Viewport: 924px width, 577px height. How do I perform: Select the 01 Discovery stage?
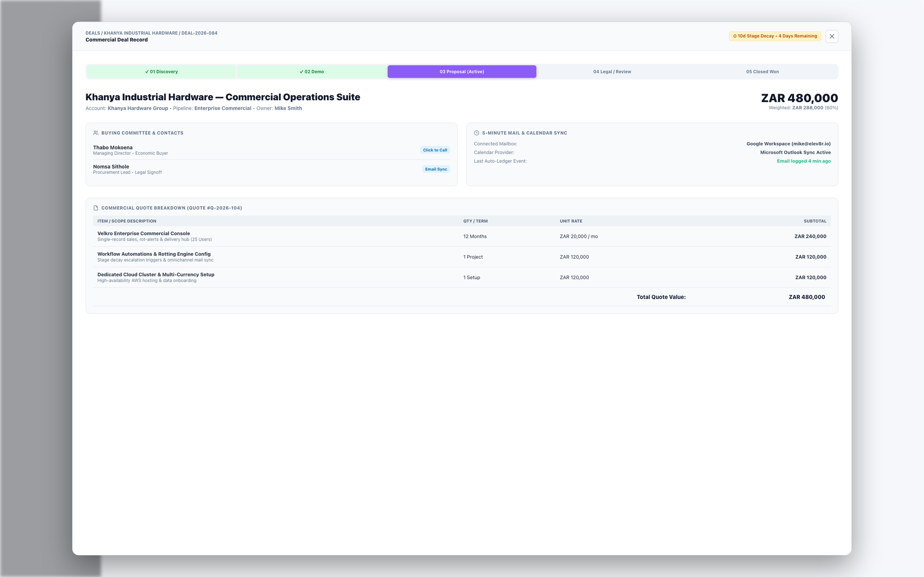point(161,72)
